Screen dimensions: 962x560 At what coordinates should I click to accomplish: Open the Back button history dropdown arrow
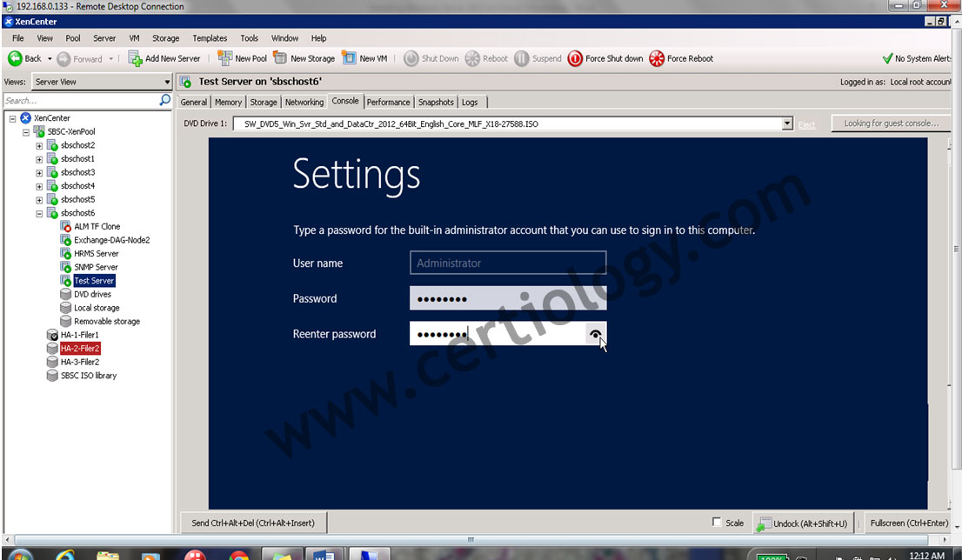(x=50, y=59)
